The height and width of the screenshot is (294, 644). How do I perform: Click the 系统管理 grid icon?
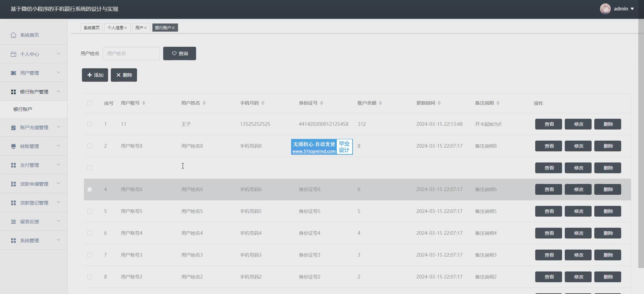(13, 241)
